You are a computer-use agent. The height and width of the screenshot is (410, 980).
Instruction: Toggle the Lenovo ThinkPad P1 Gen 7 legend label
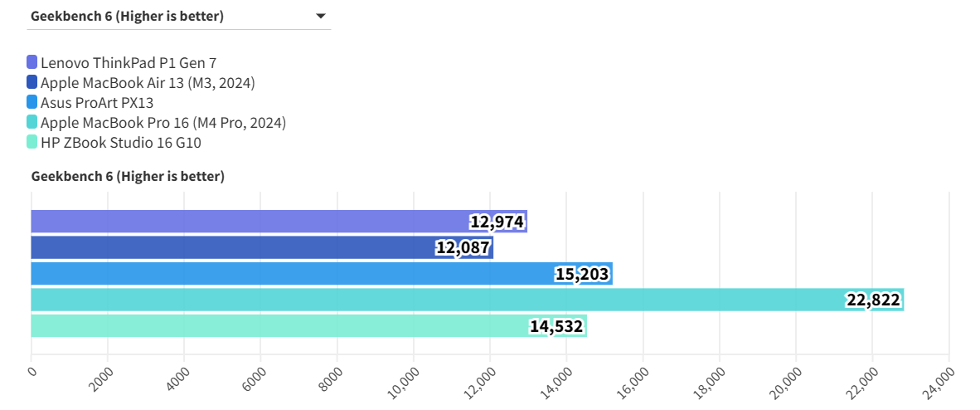coord(129,62)
